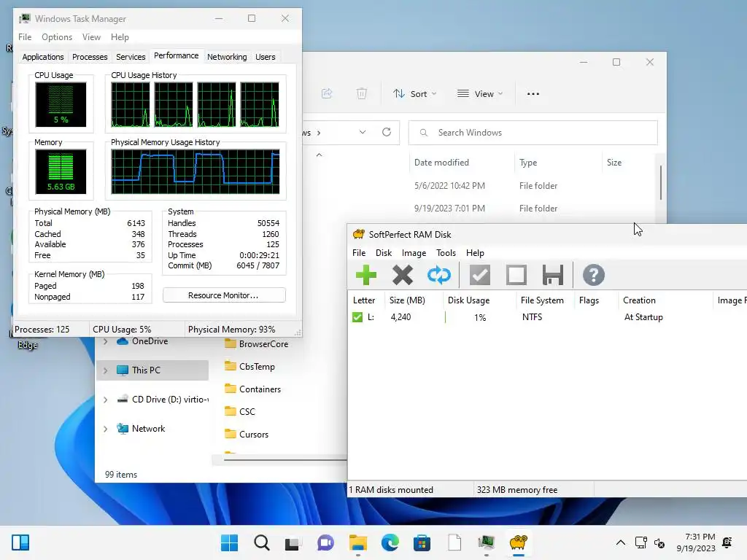Sort by Date modified column header
Image resolution: width=747 pixels, height=560 pixels.
click(461, 163)
